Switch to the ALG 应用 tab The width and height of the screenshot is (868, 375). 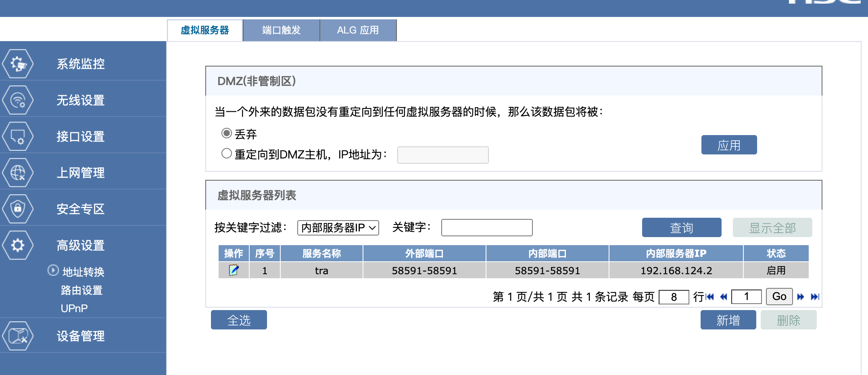coord(358,30)
